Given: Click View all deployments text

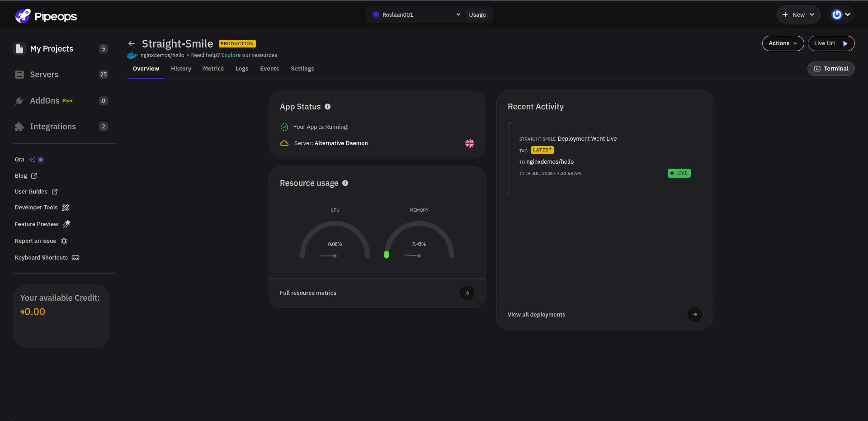Looking at the screenshot, I should tap(536, 315).
